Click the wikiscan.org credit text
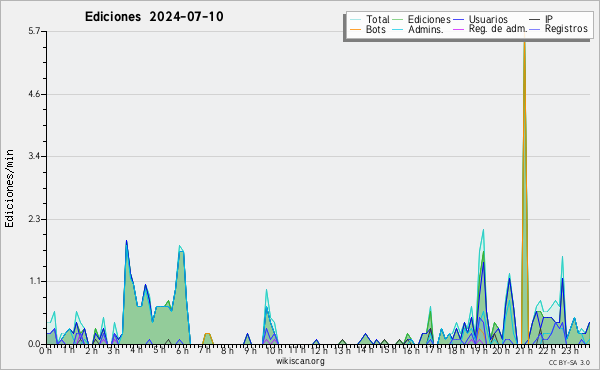 [300, 361]
